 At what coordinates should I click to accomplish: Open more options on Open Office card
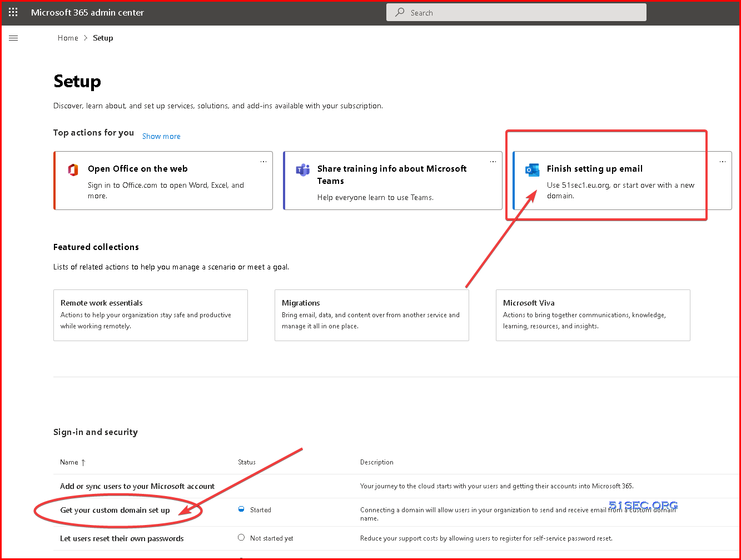[x=263, y=162]
